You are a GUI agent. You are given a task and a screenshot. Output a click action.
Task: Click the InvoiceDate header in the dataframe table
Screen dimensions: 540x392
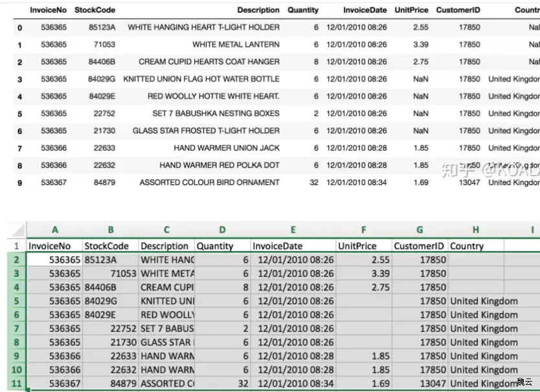click(365, 10)
